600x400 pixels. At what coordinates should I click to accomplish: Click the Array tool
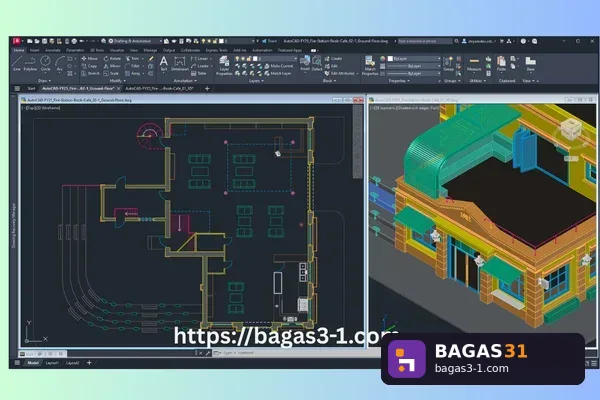point(133,73)
